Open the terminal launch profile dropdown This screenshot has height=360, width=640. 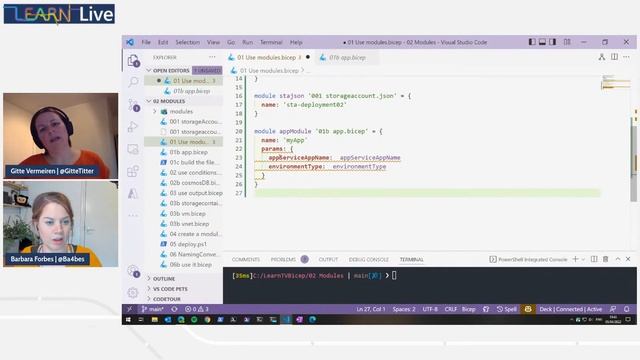click(583, 259)
